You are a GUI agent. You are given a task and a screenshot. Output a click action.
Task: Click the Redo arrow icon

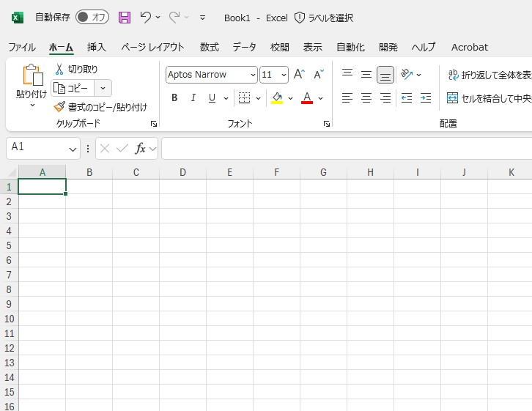coord(174,17)
